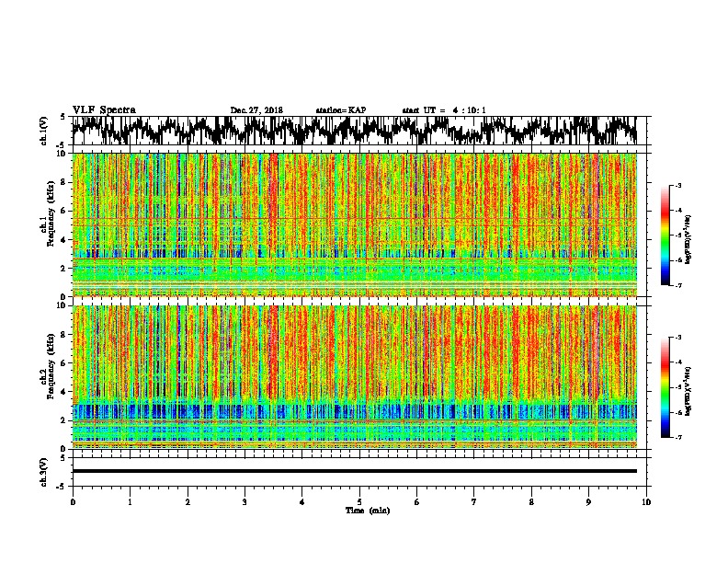The height and width of the screenshot is (563, 728).
Task: Click tick label "9" on the time axis
Action: click(x=588, y=502)
